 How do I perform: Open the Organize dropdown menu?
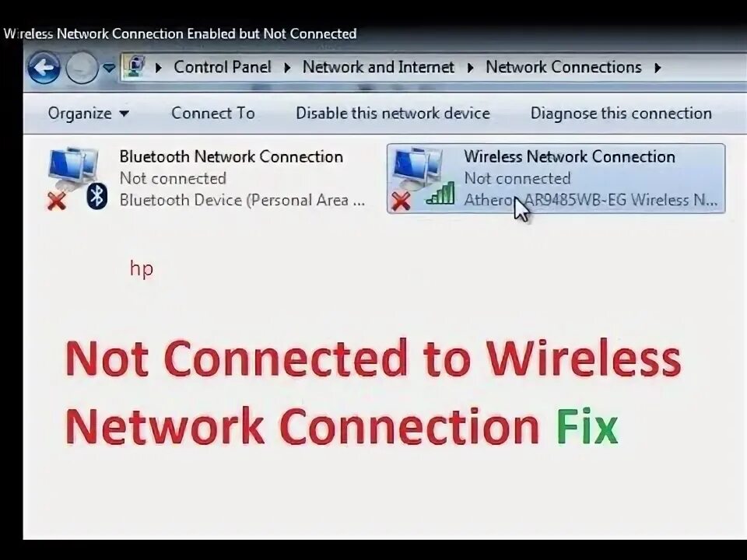point(88,114)
